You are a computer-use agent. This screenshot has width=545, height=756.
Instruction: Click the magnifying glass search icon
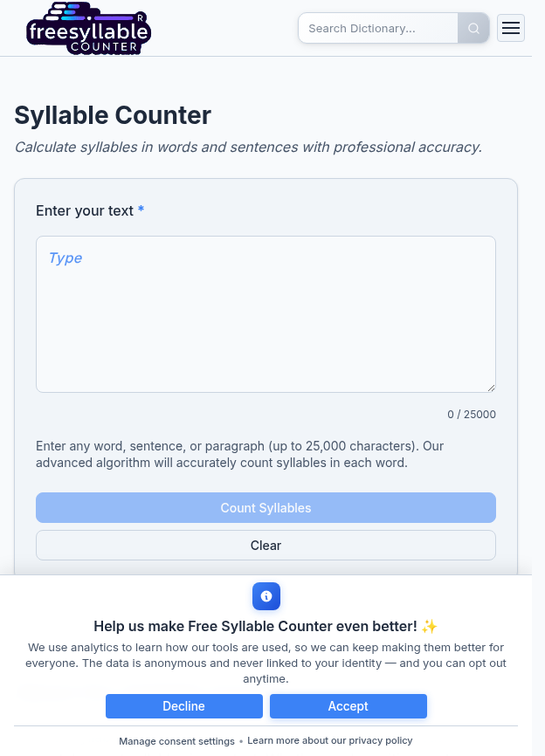click(473, 28)
